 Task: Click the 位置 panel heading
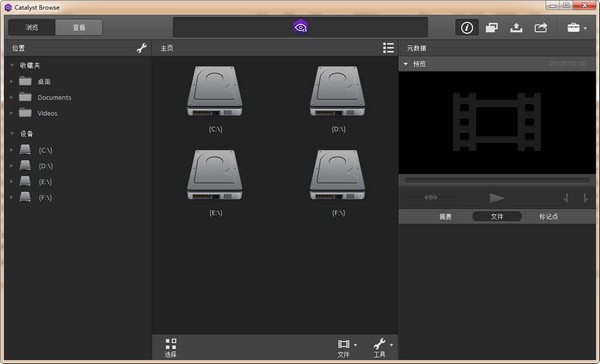tap(18, 48)
